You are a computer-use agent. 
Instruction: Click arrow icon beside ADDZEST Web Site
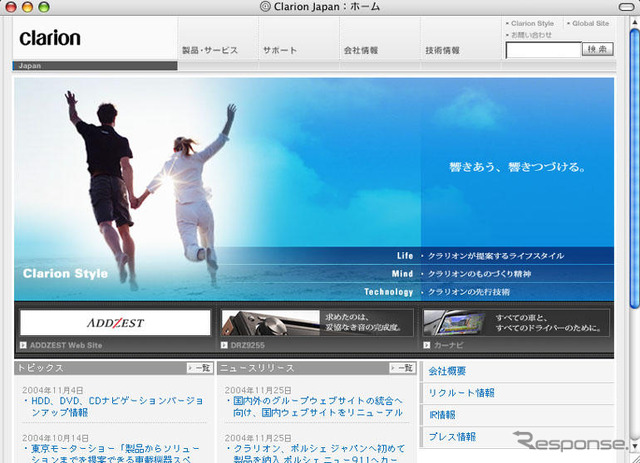tap(23, 345)
